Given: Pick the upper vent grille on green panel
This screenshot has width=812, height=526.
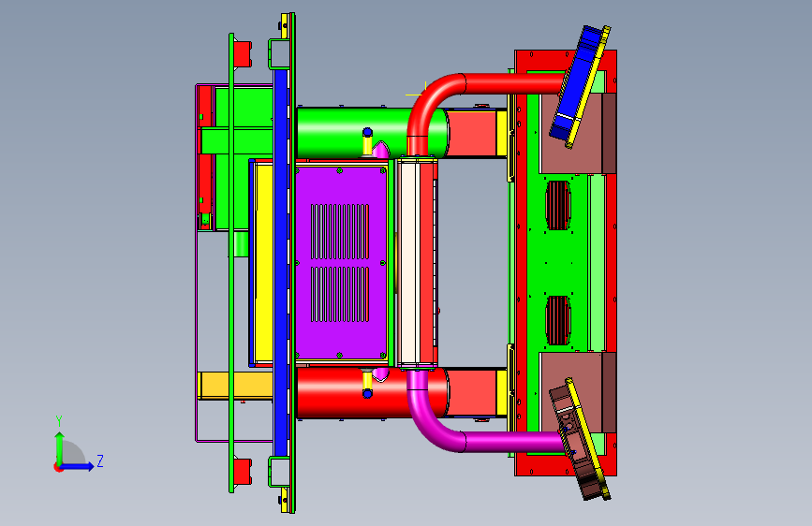Looking at the screenshot, I should (x=558, y=205).
